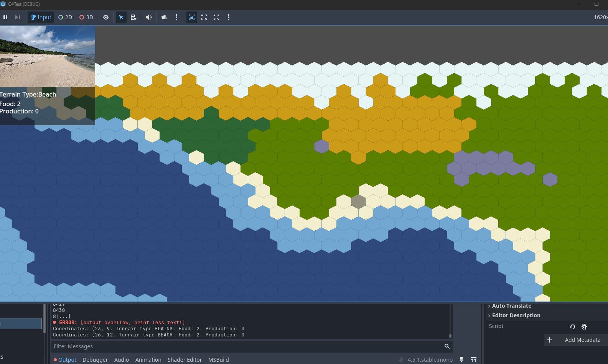Switch to 2D selection mode
Image resolution: width=608 pixels, height=364 pixels.
point(65,17)
